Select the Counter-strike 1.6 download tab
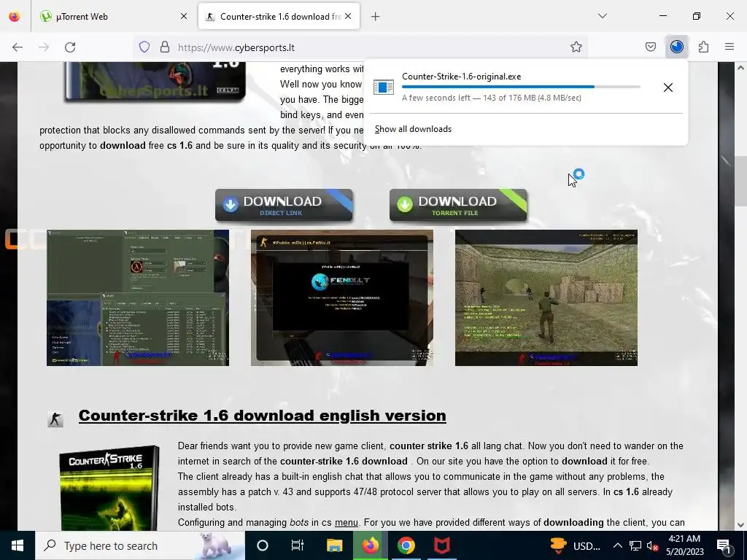 (279, 16)
